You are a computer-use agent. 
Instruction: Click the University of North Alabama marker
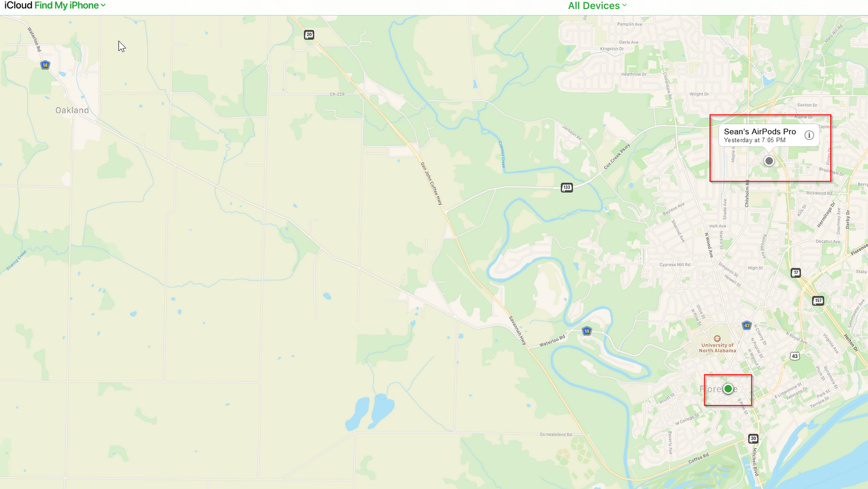point(717,339)
